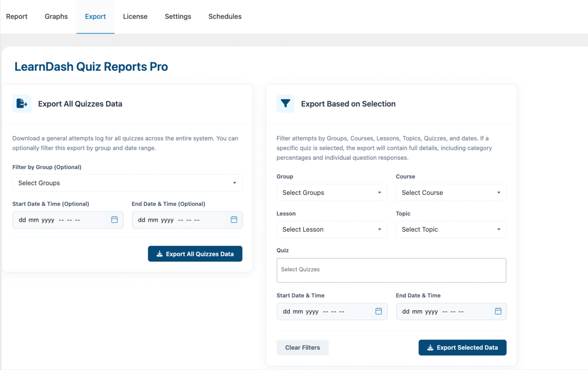Viewport: 588px width, 370px height.
Task: Click the Clear Filters button
Action: point(302,348)
